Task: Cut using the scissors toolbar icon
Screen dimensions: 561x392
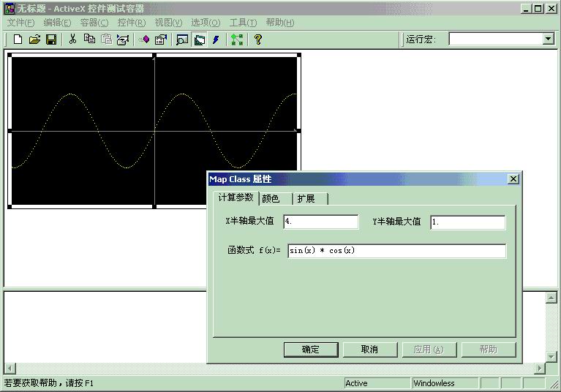Action: (72, 39)
